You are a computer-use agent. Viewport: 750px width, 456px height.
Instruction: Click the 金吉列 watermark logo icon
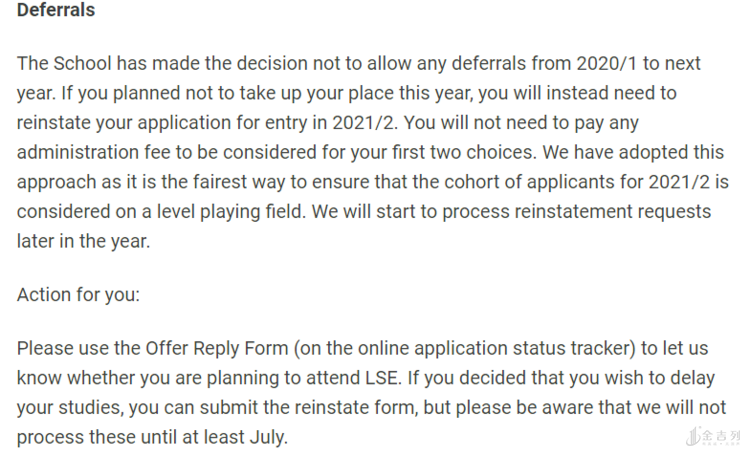tap(696, 438)
